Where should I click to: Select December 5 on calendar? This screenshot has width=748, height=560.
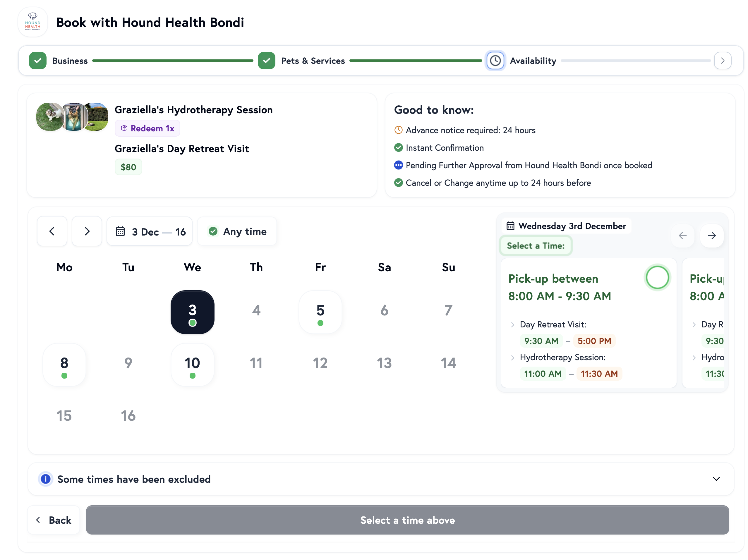click(320, 312)
